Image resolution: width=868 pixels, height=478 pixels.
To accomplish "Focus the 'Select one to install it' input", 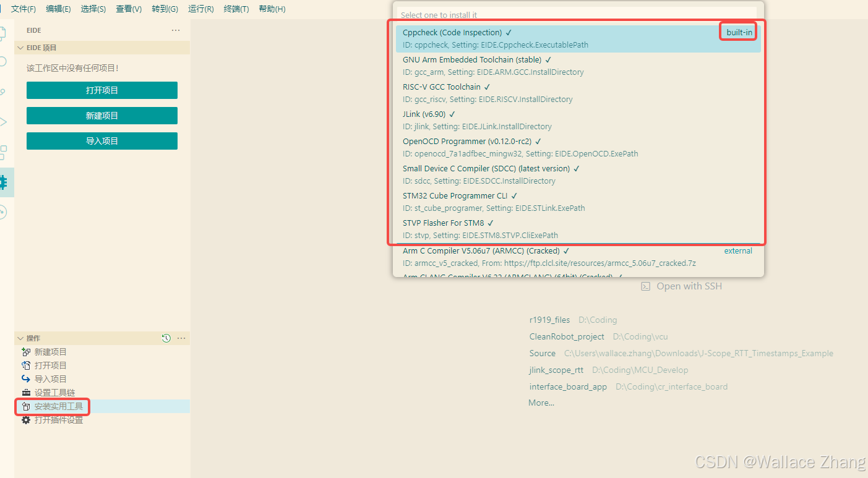I will (x=577, y=14).
